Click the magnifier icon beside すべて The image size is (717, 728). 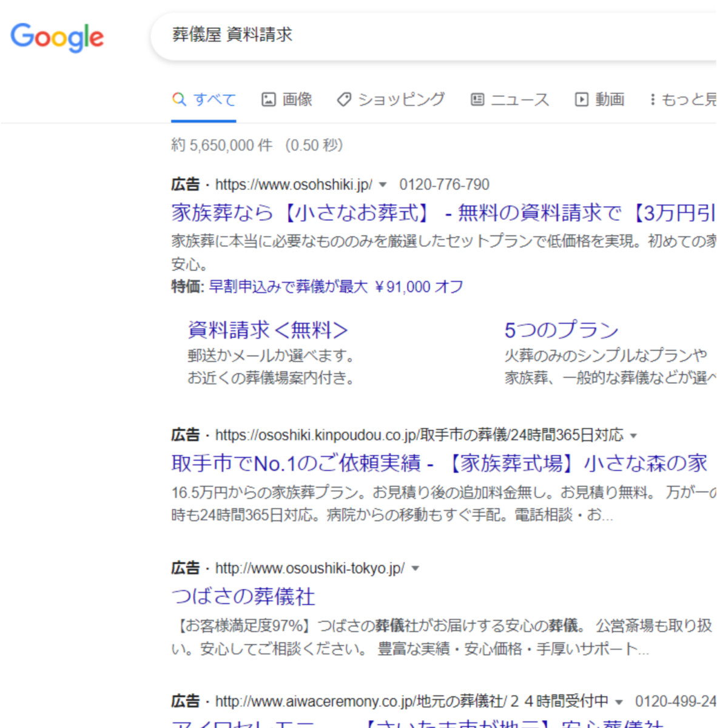click(x=179, y=99)
